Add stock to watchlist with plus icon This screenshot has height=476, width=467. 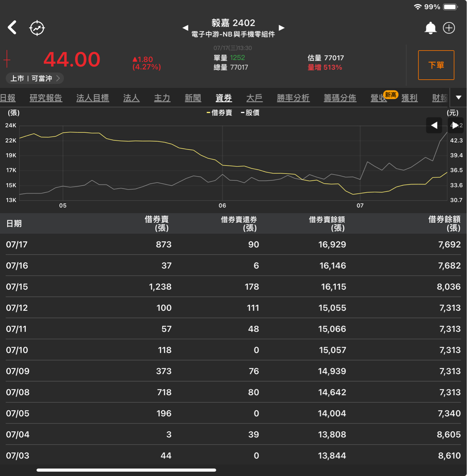pyautogui.click(x=450, y=28)
